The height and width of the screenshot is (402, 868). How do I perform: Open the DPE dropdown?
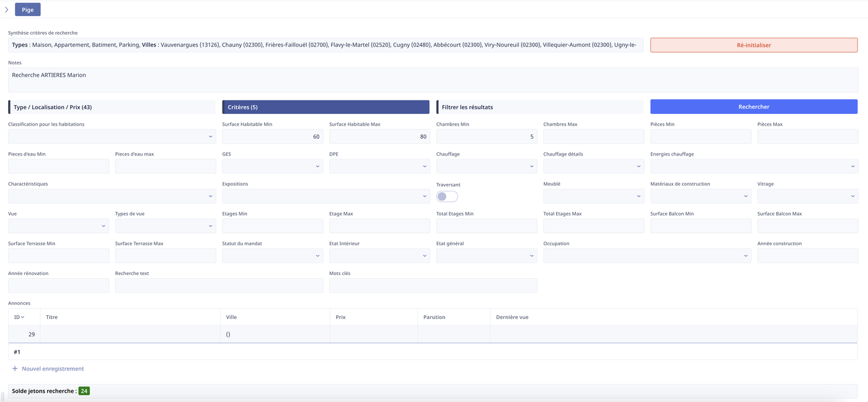tap(379, 166)
